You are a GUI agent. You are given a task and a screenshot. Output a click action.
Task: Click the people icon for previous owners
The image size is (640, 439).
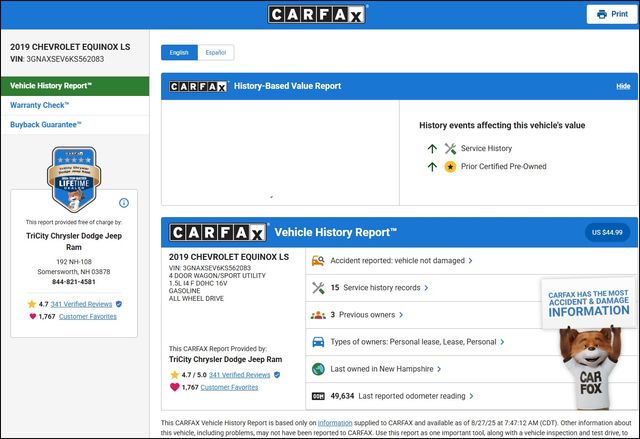point(318,315)
